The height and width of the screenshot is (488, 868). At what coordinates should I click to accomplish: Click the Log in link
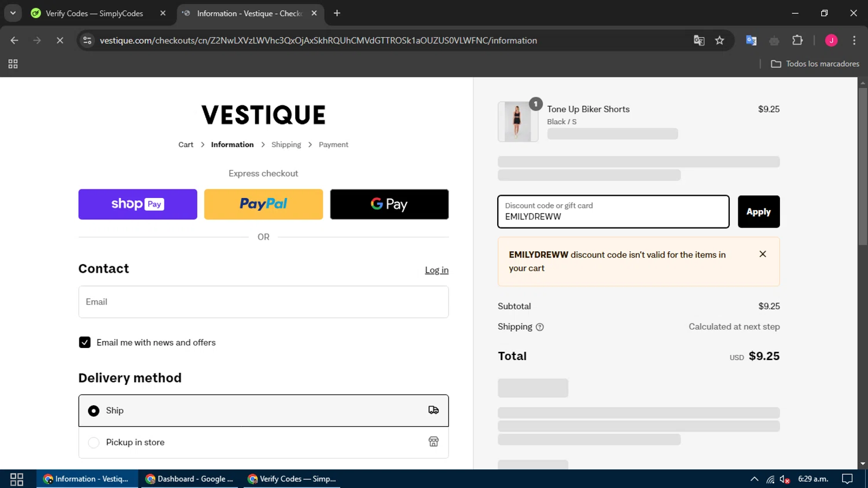coord(436,270)
